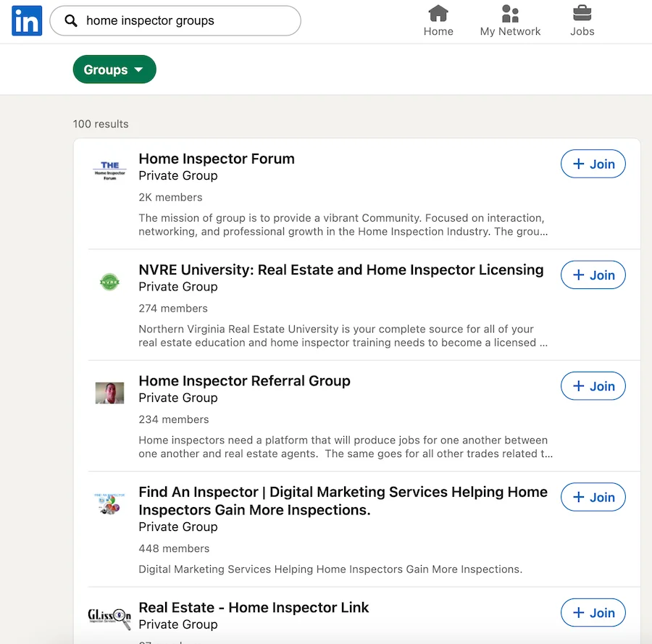Screen dimensions: 652x644
Task: Open Find An Inspector Digital Marketing title
Action: (x=343, y=501)
